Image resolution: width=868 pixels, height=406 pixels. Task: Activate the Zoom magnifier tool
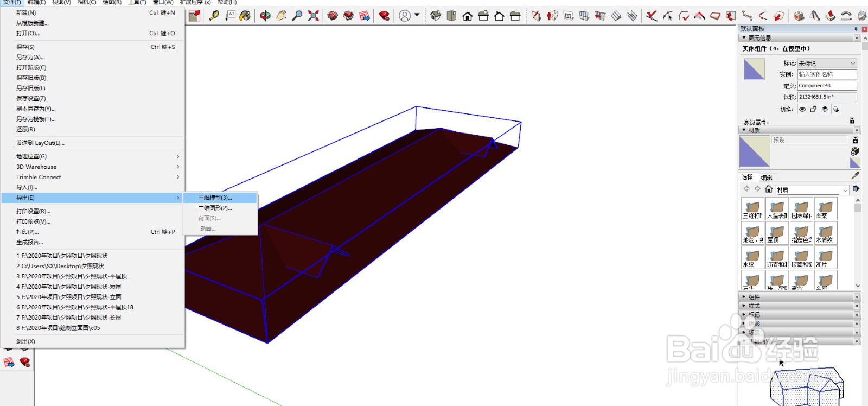[297, 16]
